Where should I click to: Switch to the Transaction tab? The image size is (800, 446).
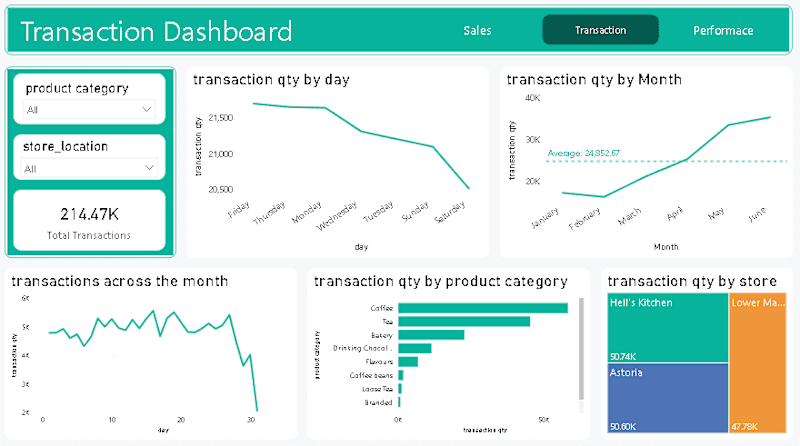coord(600,30)
